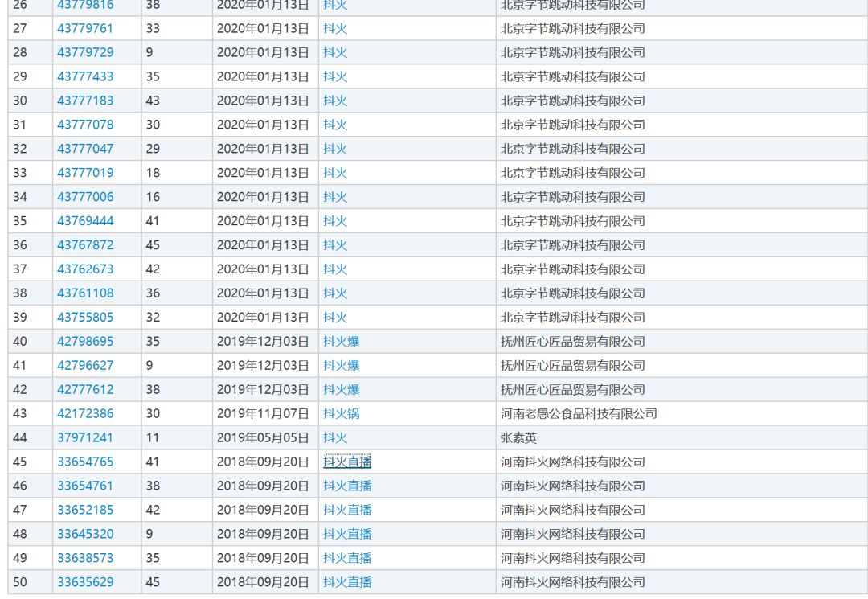Screen dimensions: 868x599
Task: Open registration number 43777183 link
Action: (85, 101)
